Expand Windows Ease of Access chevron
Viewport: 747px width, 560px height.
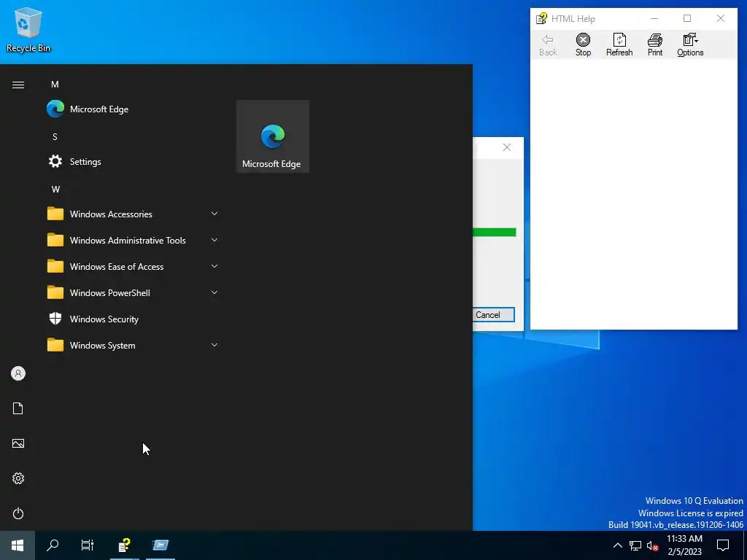pyautogui.click(x=214, y=266)
